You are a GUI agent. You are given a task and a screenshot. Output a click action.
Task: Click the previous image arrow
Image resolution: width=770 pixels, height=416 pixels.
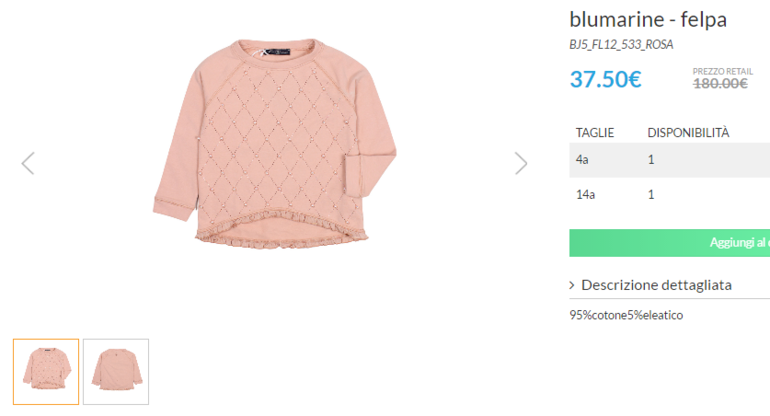[x=28, y=163]
